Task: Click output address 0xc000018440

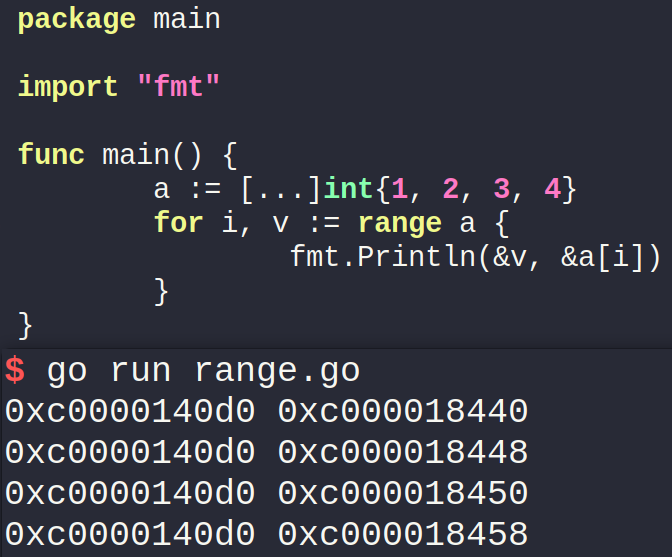Action: [x=403, y=411]
